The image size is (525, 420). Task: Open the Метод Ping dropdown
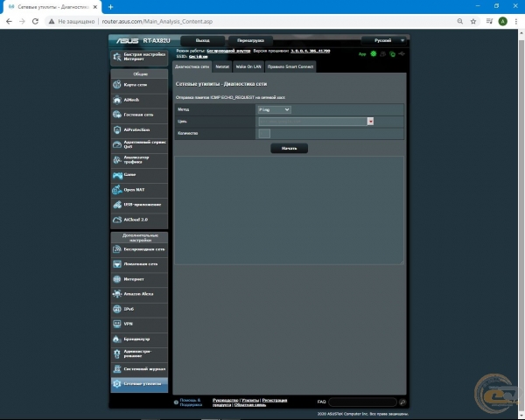[274, 110]
